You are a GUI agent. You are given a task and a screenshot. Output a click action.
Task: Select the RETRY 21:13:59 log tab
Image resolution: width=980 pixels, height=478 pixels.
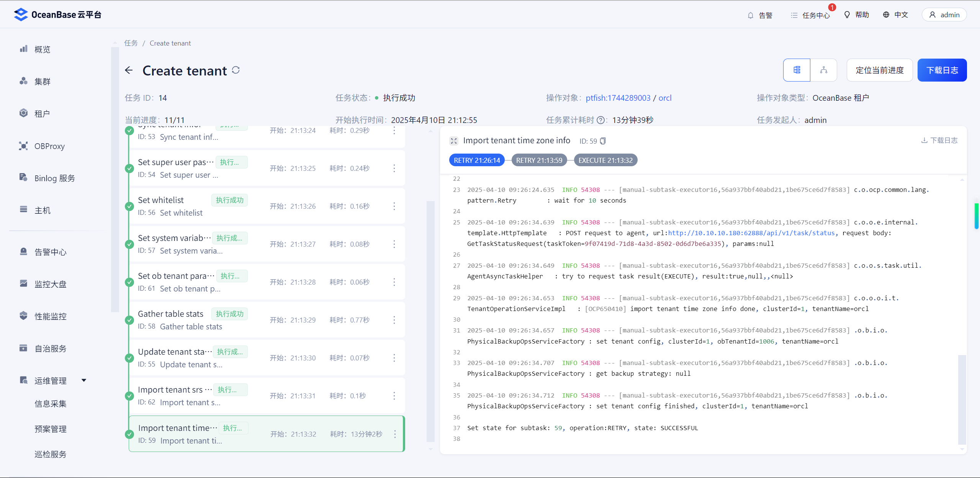[x=539, y=160]
